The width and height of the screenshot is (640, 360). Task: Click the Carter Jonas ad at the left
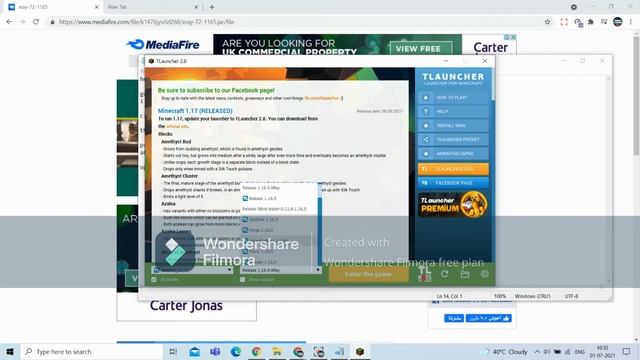coord(186,306)
